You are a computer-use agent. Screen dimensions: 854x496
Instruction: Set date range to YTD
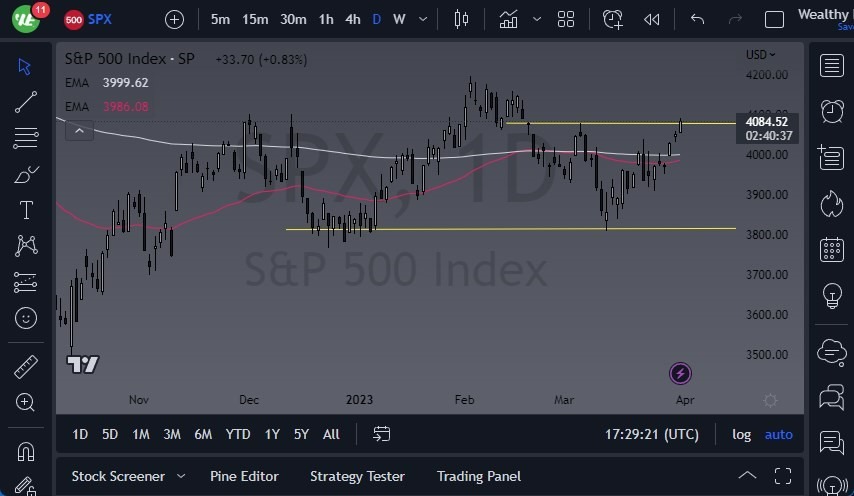[x=238, y=434]
